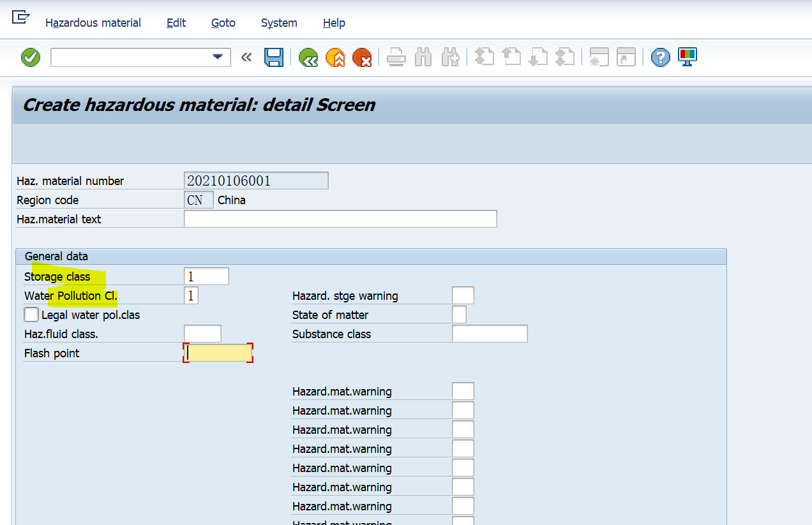Click the Print icon
This screenshot has width=812, height=525.
[396, 57]
